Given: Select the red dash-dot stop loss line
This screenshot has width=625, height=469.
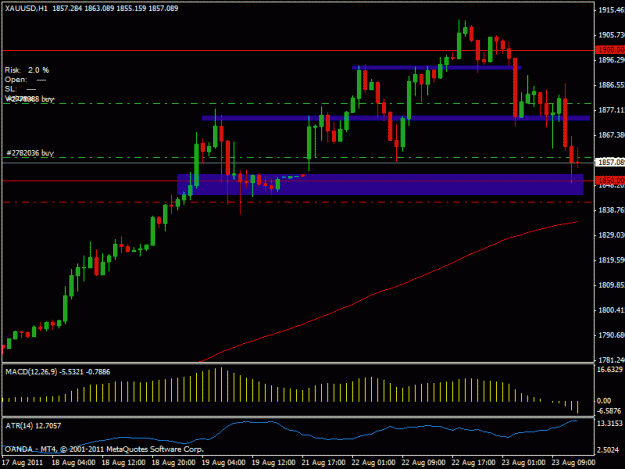Looking at the screenshot, I should click(297, 202).
